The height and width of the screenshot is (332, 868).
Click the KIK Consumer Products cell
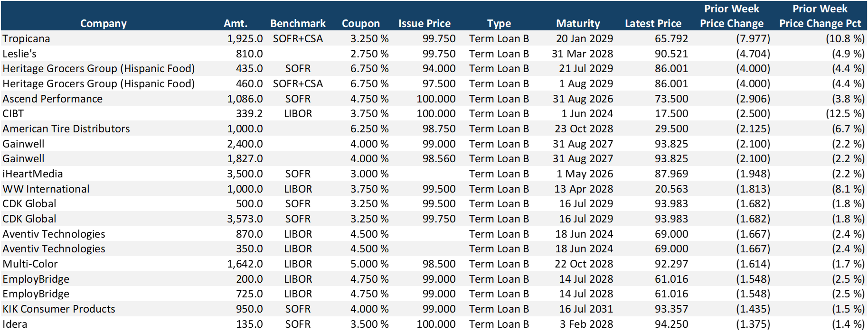pos(59,309)
